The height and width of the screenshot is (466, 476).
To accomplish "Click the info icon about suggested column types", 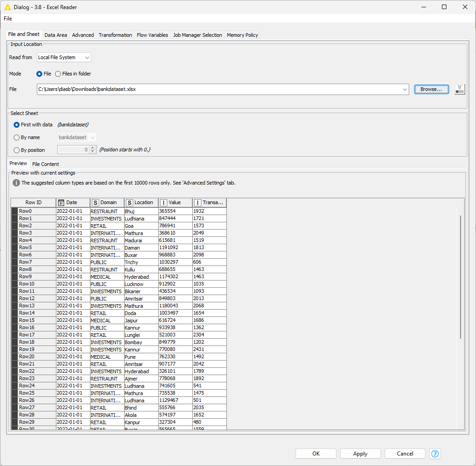I will pyautogui.click(x=17, y=183).
